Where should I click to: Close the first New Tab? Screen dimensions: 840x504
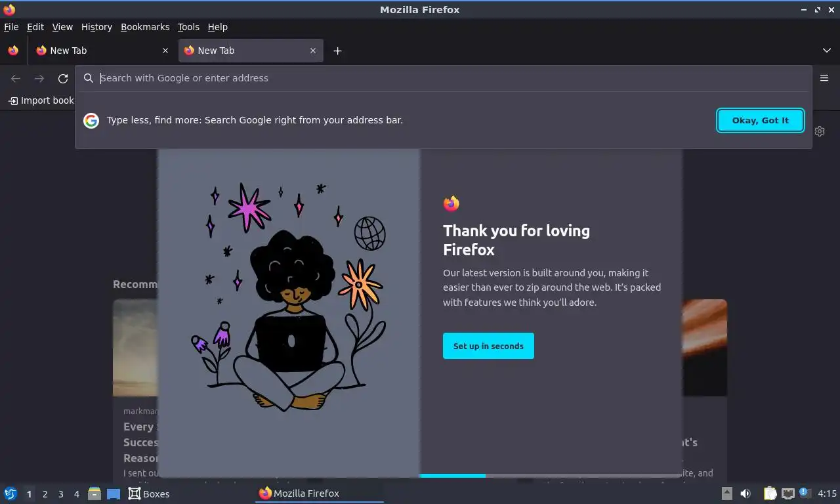[165, 51]
